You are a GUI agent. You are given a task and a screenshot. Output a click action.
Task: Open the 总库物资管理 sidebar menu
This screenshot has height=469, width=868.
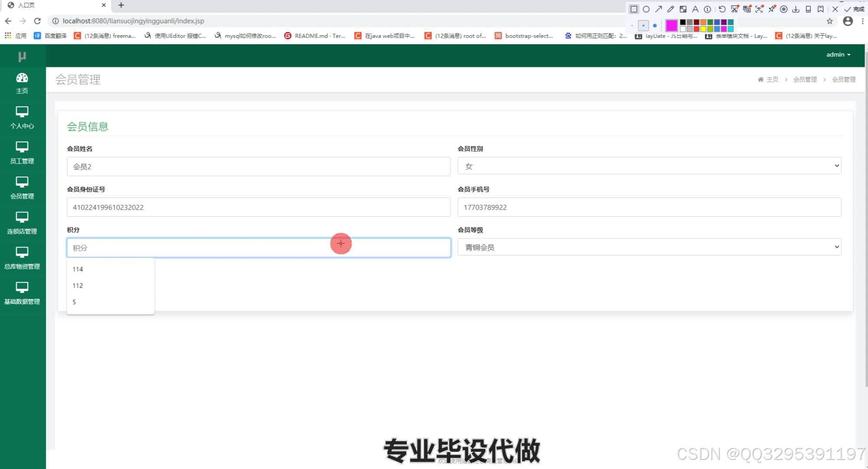[x=22, y=259]
